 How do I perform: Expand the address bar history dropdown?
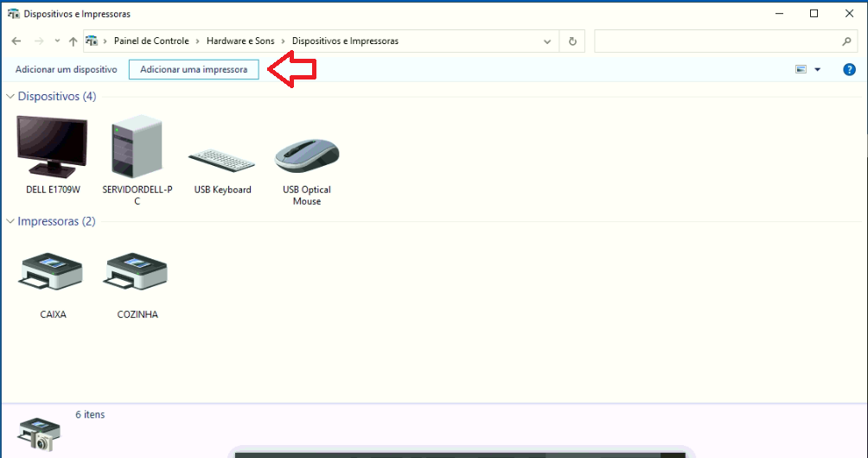click(x=547, y=41)
